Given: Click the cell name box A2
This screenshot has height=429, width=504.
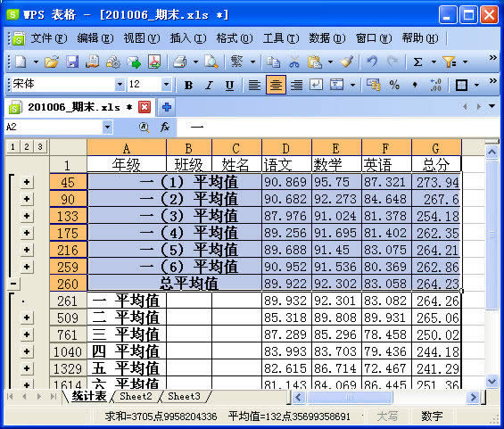Looking at the screenshot, I should tap(54, 128).
